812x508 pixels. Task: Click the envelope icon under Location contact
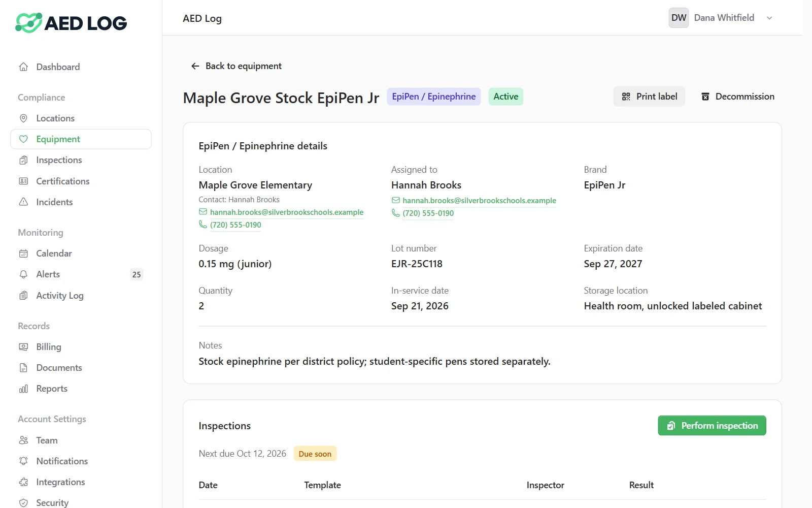pos(203,212)
